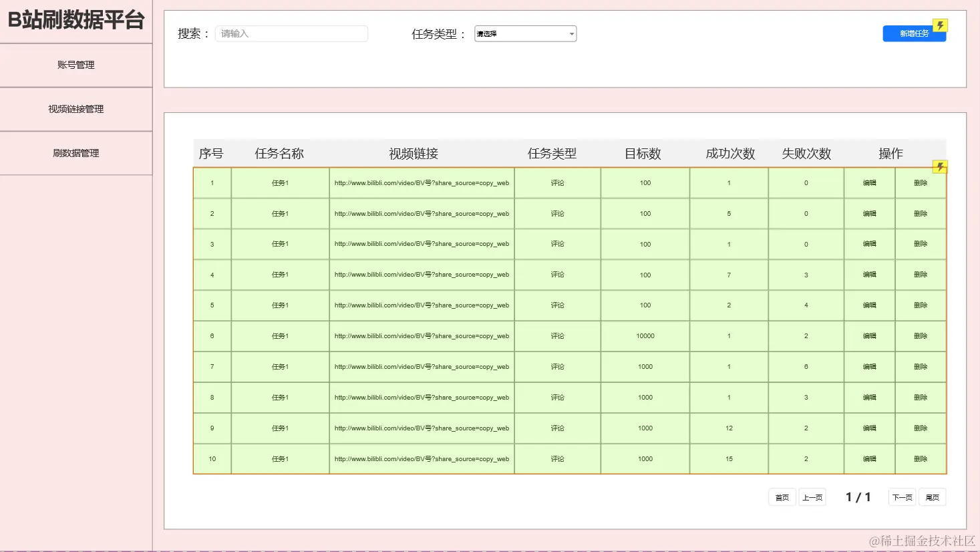Image resolution: width=980 pixels, height=552 pixels.
Task: Click the 任务类型 column header
Action: click(x=552, y=154)
